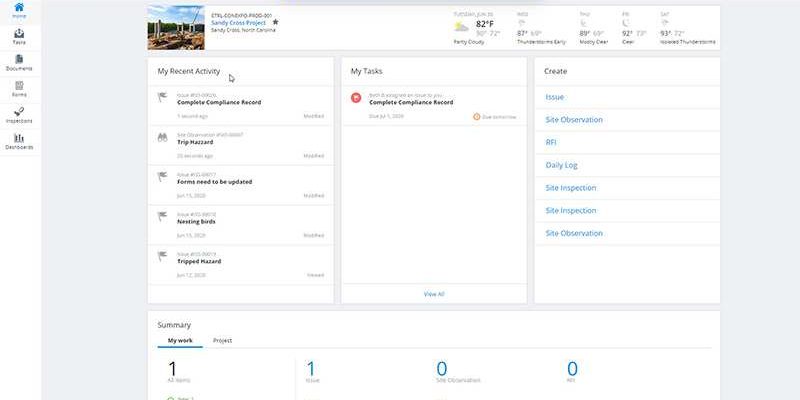Click the favorite star beside Sandy Cross Project
The image size is (800, 400).
[276, 22]
